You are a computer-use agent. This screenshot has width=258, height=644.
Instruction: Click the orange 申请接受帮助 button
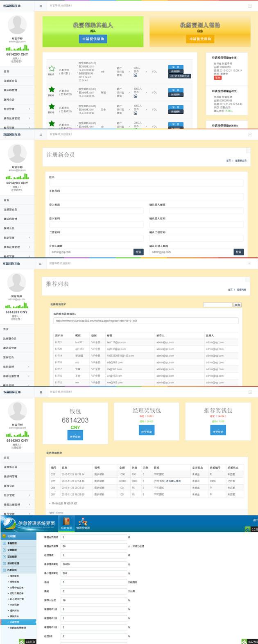200,39
